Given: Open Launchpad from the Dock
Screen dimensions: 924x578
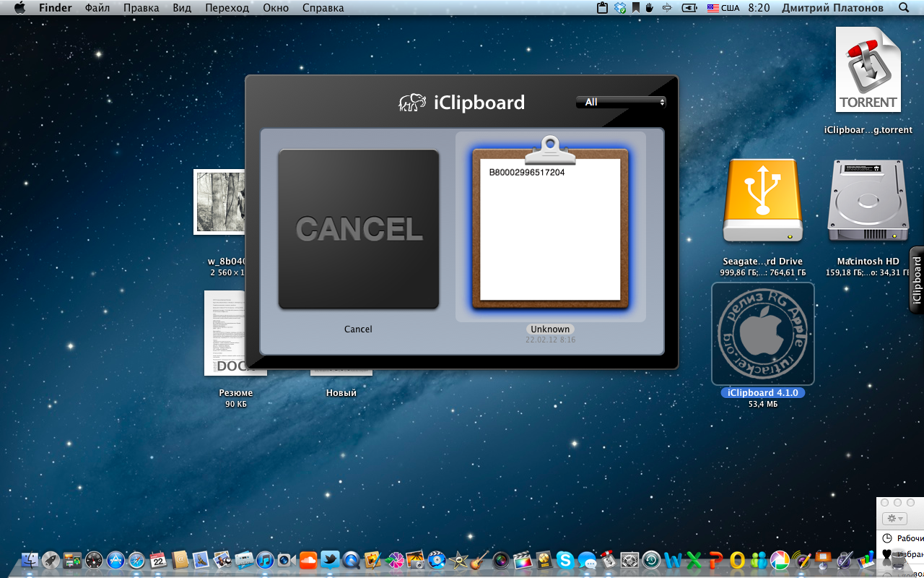Looking at the screenshot, I should coord(51,560).
